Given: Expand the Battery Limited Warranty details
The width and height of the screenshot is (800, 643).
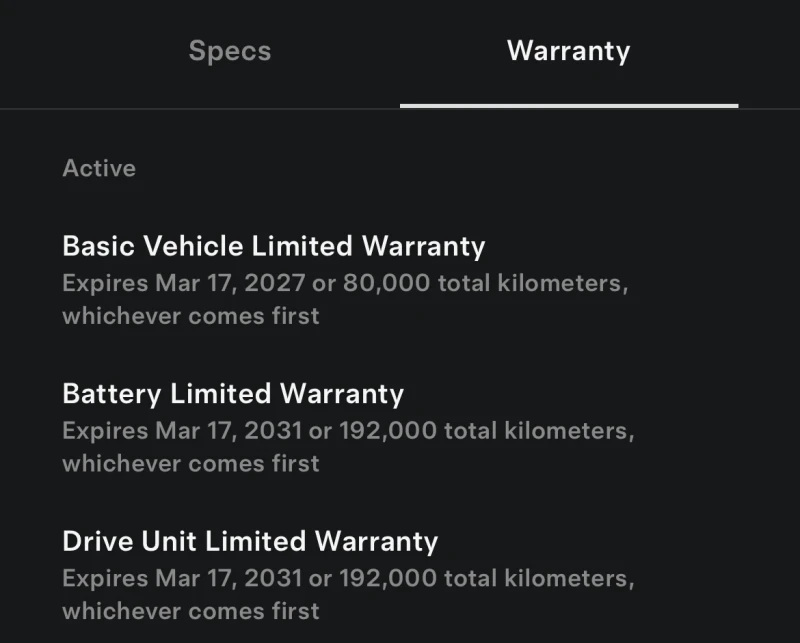Looking at the screenshot, I should [x=233, y=394].
